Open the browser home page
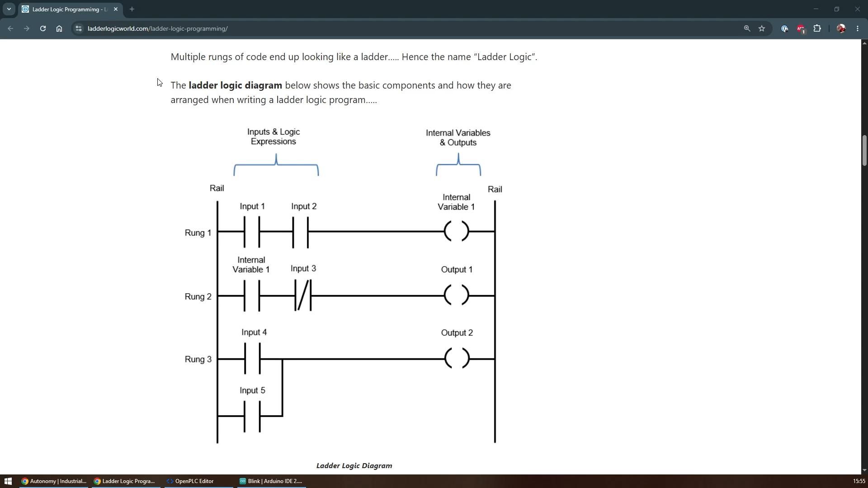 (x=59, y=28)
